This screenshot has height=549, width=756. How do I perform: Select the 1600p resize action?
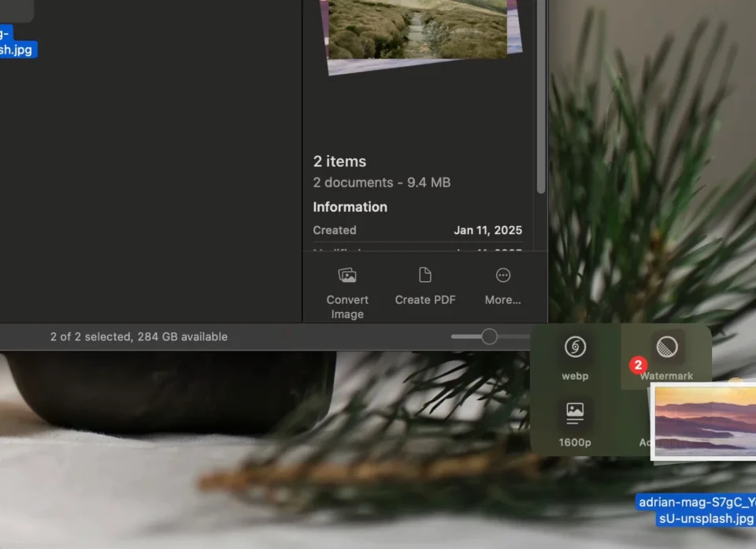(x=575, y=423)
